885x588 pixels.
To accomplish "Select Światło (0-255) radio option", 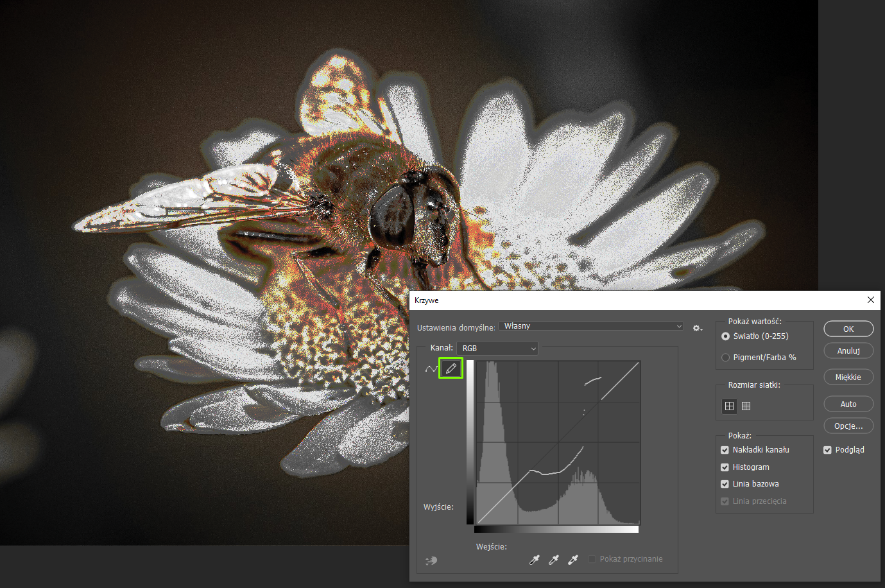I will (x=725, y=336).
